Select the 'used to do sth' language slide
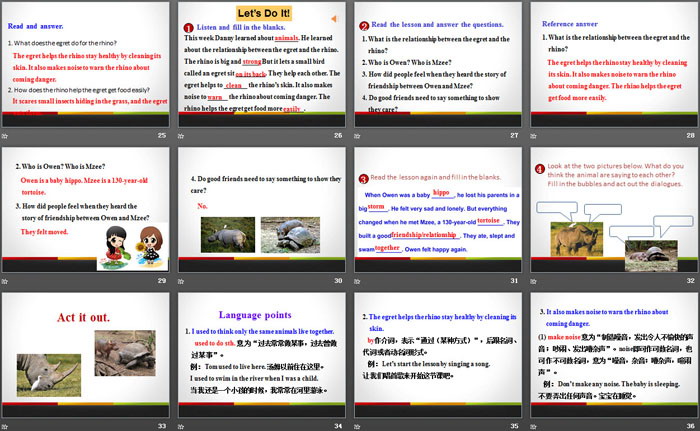 (x=262, y=355)
